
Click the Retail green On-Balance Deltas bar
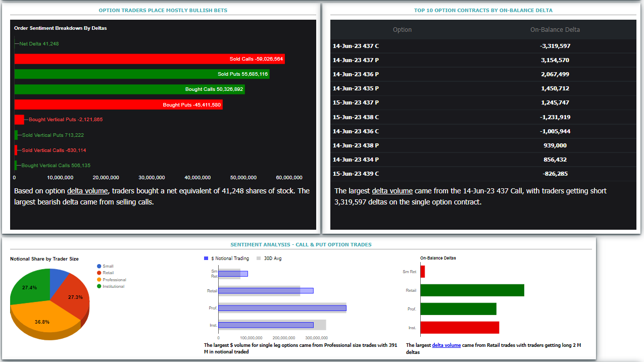click(x=472, y=290)
